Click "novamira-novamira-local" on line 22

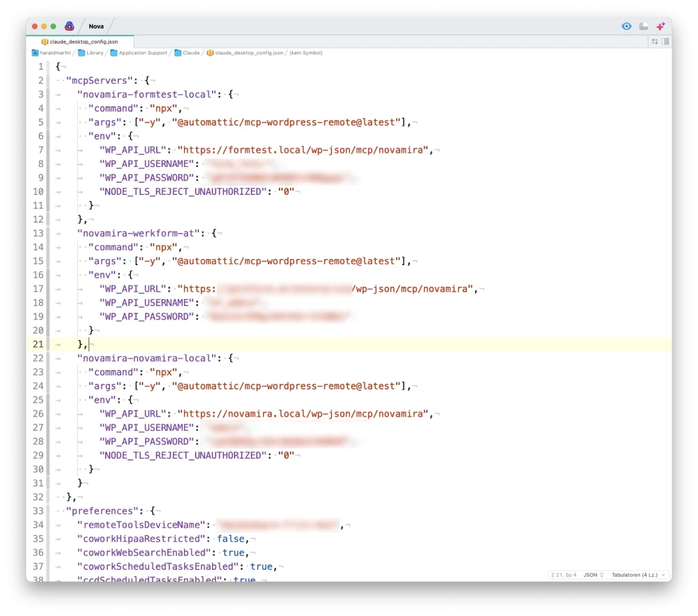[x=147, y=358]
